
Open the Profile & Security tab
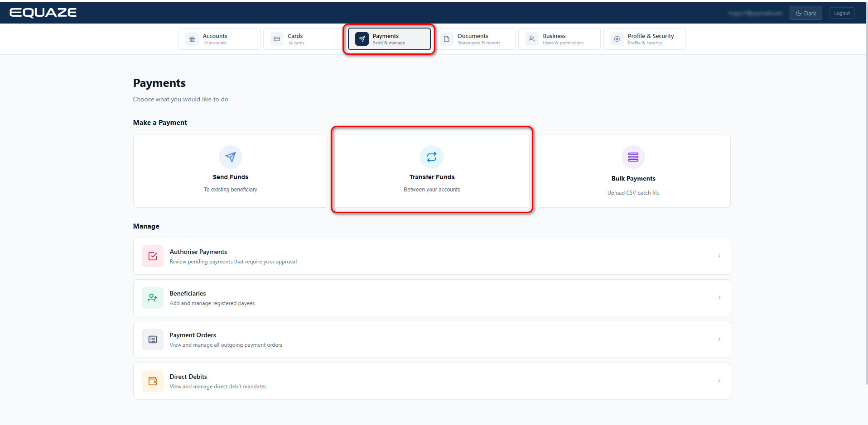point(644,39)
